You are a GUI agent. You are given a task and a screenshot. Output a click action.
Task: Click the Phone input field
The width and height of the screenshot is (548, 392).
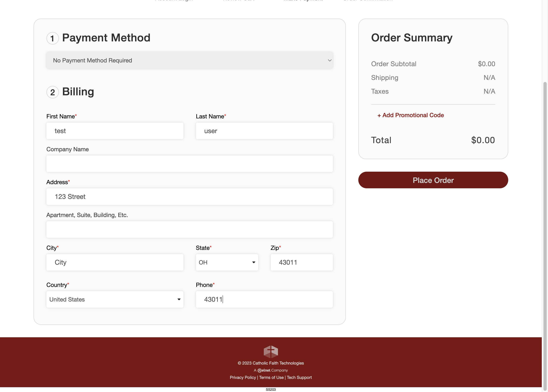tap(264, 299)
